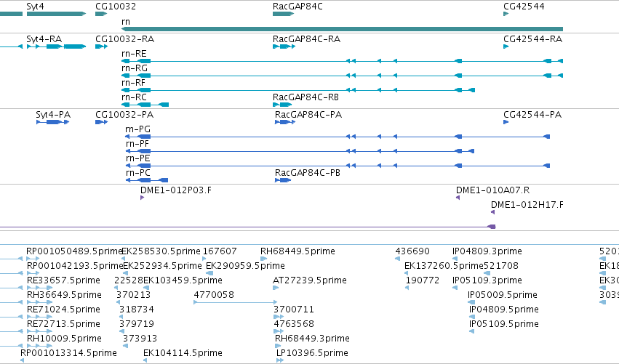The width and height of the screenshot is (619, 364).
Task: Select the EK290959.5prime EST label
Action: (x=246, y=266)
